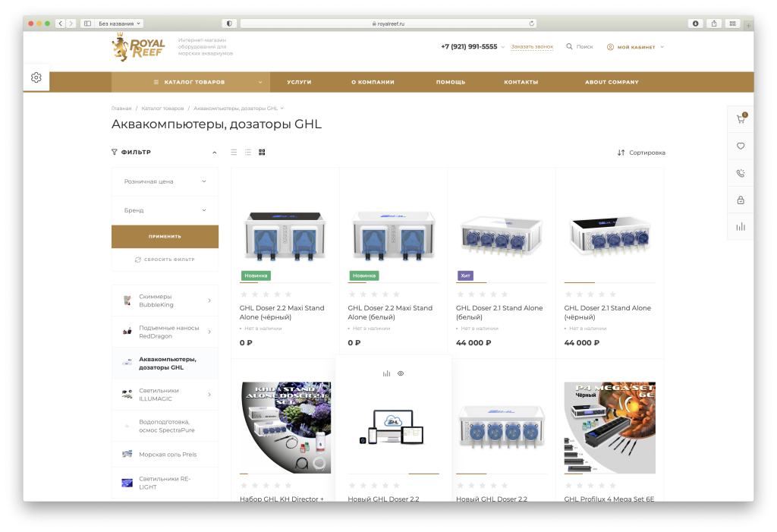The image size is (777, 532).
Task: Collapse the ФИЛЬТР panel
Action: point(215,153)
